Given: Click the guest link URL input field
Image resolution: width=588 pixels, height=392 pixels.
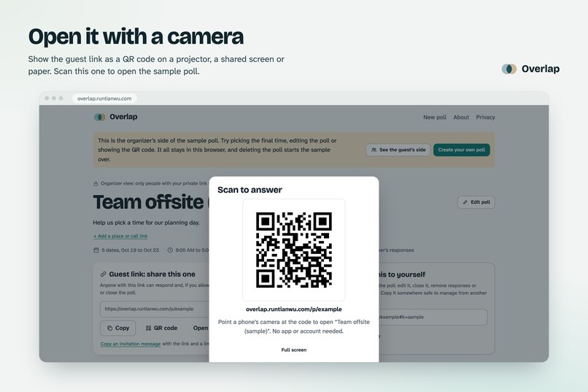Looking at the screenshot, I should tap(155, 309).
